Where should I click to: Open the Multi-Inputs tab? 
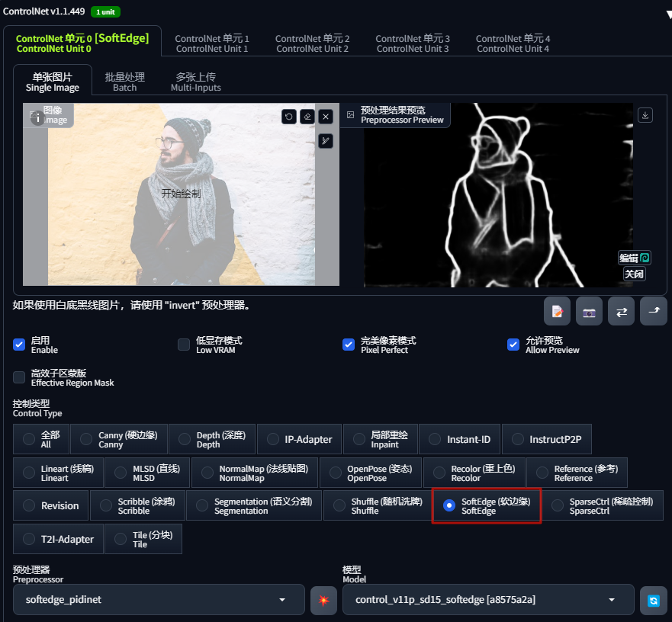tap(196, 82)
